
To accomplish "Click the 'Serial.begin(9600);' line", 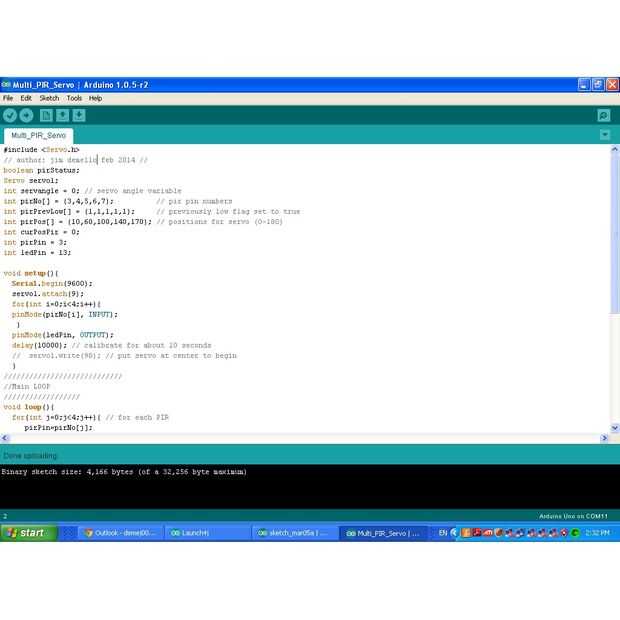I will coord(52,283).
